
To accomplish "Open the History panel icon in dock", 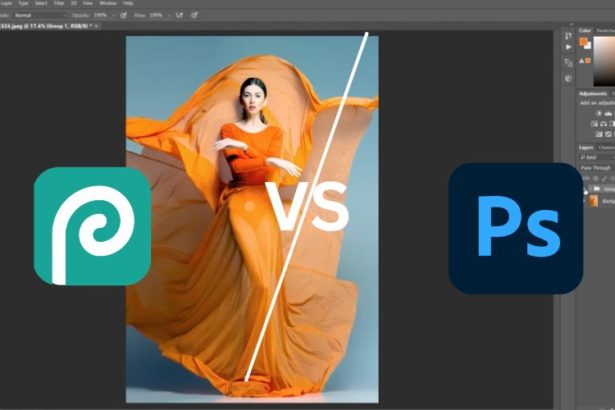I will point(568,36).
